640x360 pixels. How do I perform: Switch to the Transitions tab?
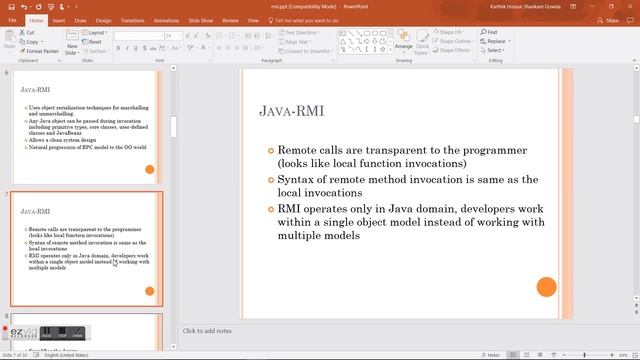tap(132, 20)
